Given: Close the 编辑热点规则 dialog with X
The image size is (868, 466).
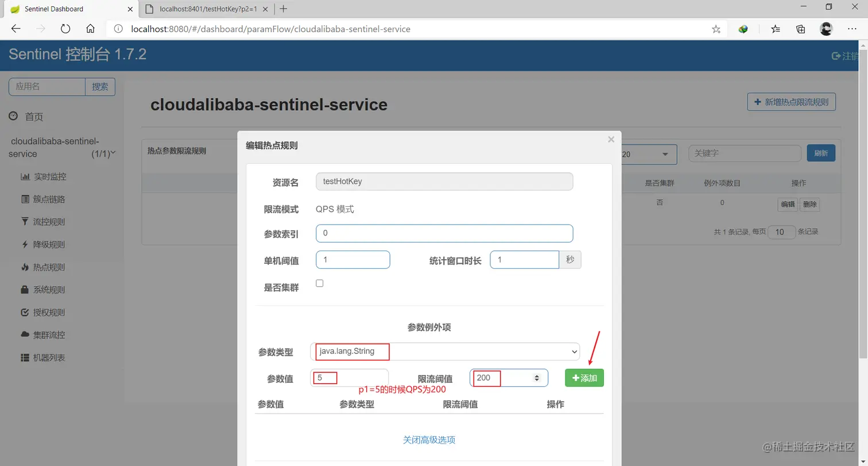Looking at the screenshot, I should coord(611,140).
